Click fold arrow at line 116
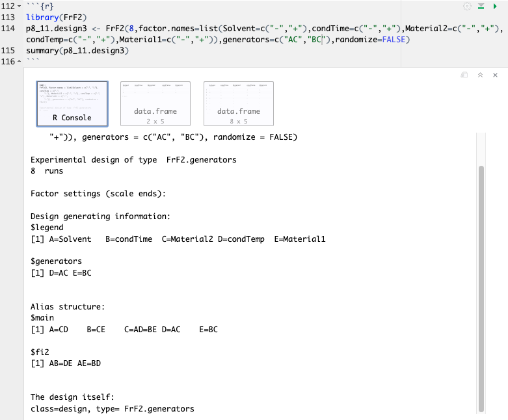Screen dimensions: 508x420 click(x=20, y=61)
